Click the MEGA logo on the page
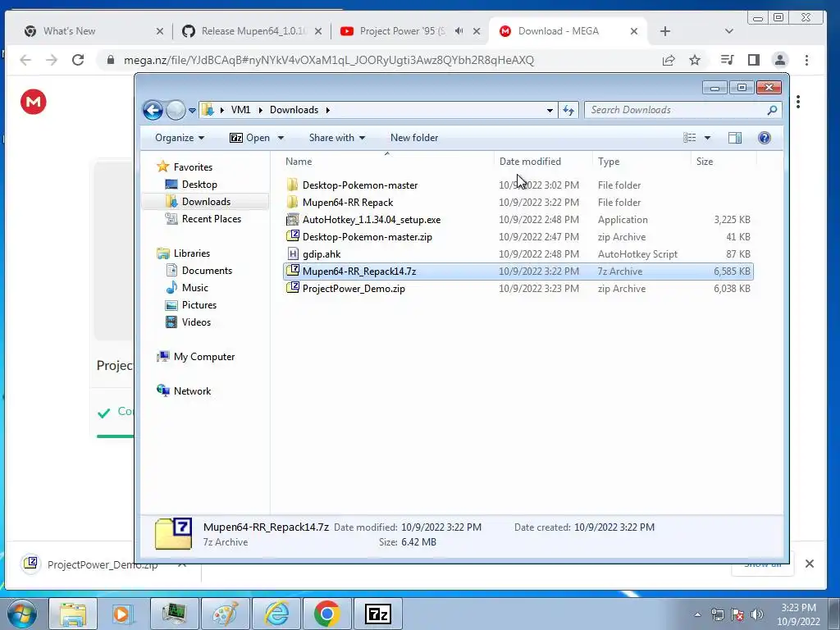The width and height of the screenshot is (840, 630). click(x=33, y=102)
